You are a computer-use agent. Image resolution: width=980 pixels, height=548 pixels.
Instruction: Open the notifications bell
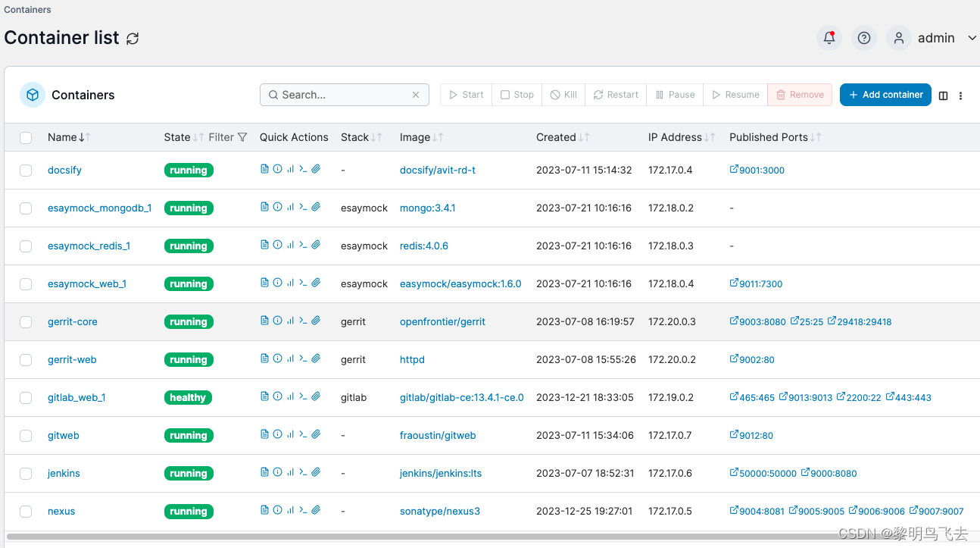click(829, 38)
